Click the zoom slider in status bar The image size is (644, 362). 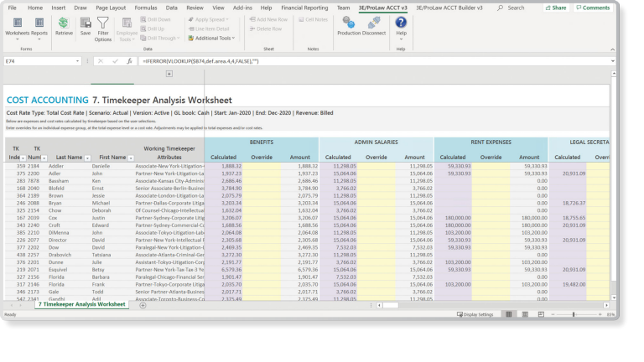click(x=573, y=314)
